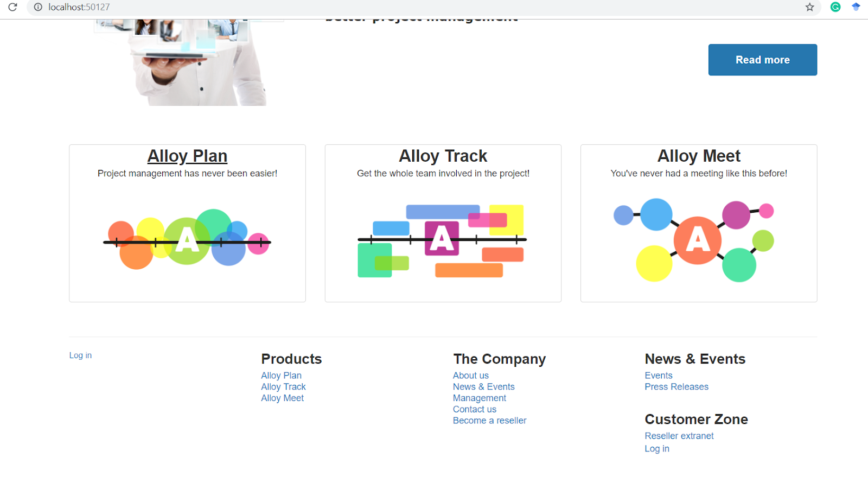Click the site information icon in address bar
The width and height of the screenshot is (868, 483).
[38, 7]
